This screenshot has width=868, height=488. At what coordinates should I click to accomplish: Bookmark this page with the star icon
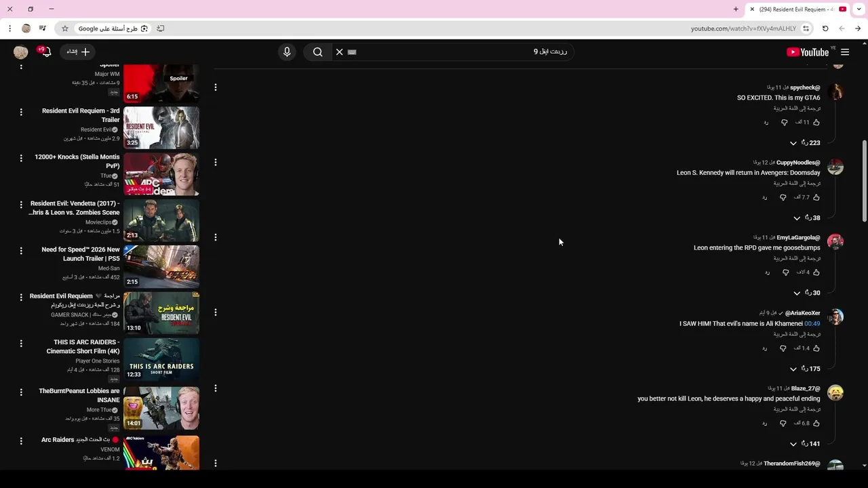65,28
